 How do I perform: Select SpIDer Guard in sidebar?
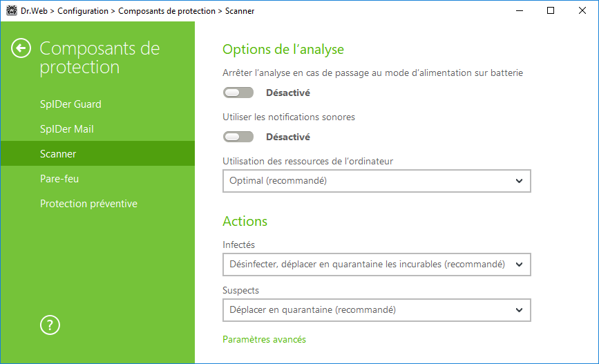(70, 104)
